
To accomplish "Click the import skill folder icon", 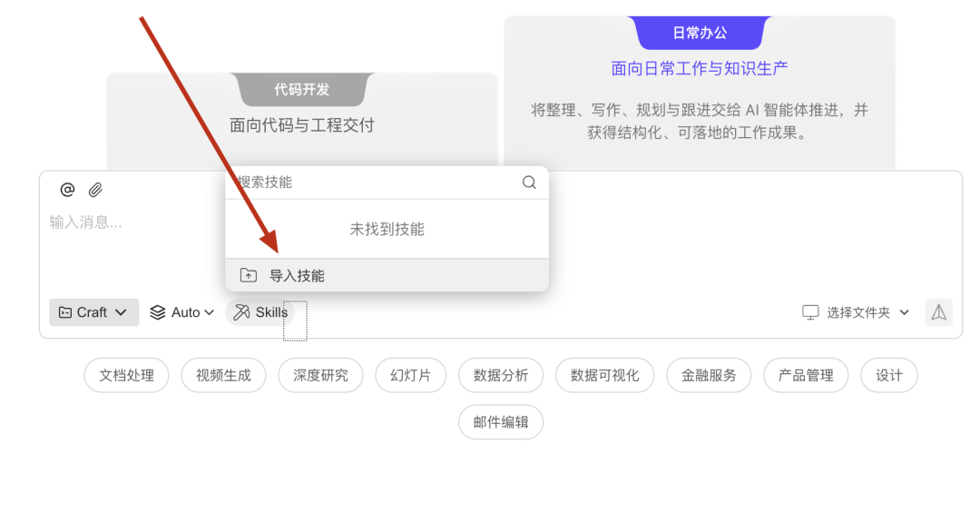I will [x=248, y=275].
